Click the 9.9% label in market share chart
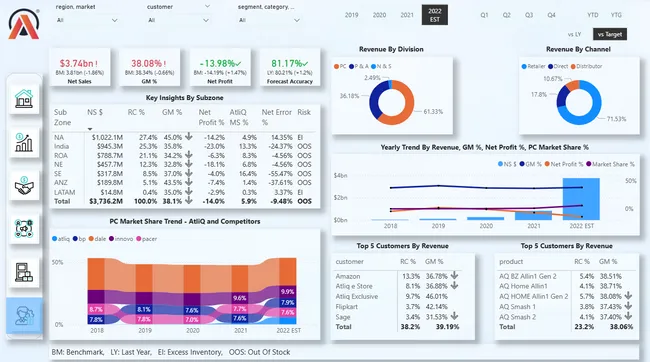The height and width of the screenshot is (362, 650). 287,292
